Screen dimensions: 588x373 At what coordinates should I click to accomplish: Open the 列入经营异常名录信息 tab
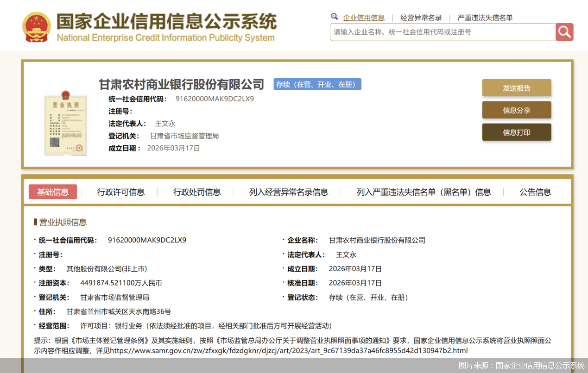[287, 192]
